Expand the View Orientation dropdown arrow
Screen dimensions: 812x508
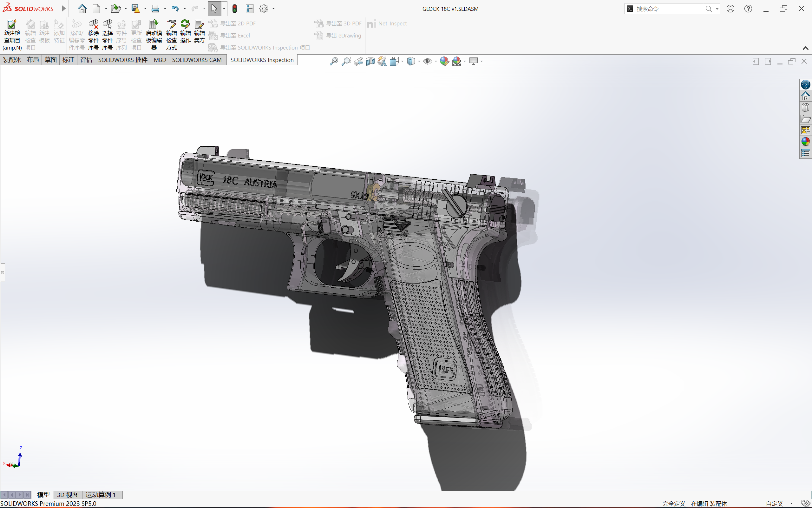(402, 61)
